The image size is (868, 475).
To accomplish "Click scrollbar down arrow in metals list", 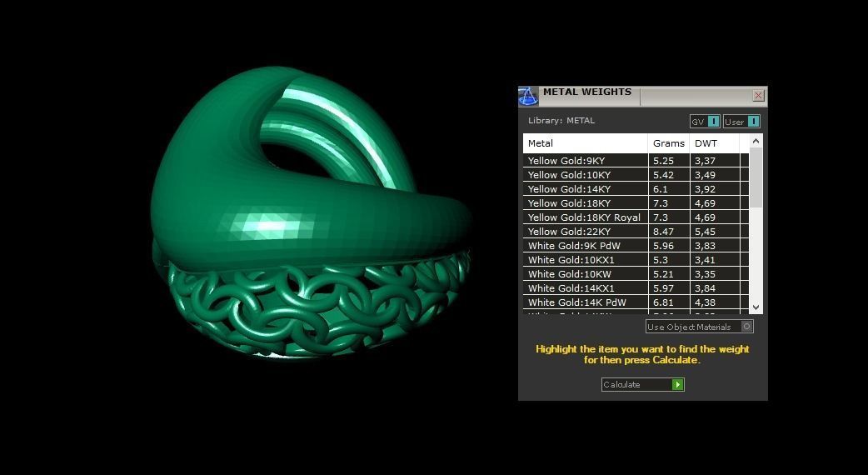I will point(756,307).
